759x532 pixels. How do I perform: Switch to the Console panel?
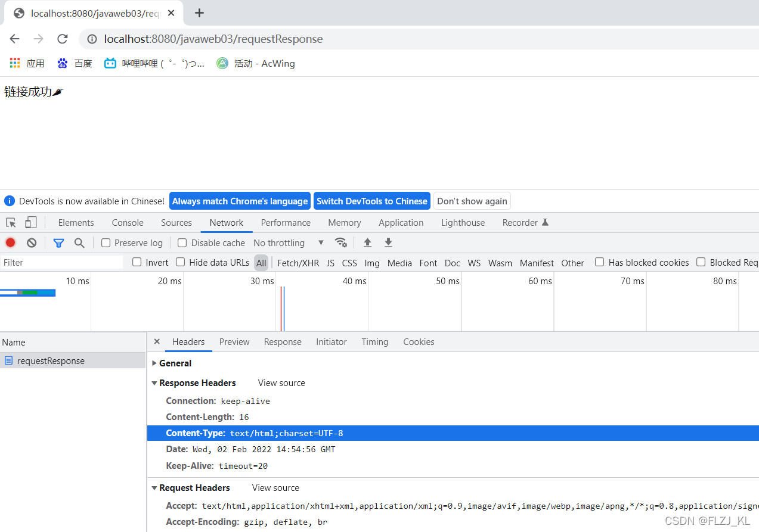tap(128, 222)
